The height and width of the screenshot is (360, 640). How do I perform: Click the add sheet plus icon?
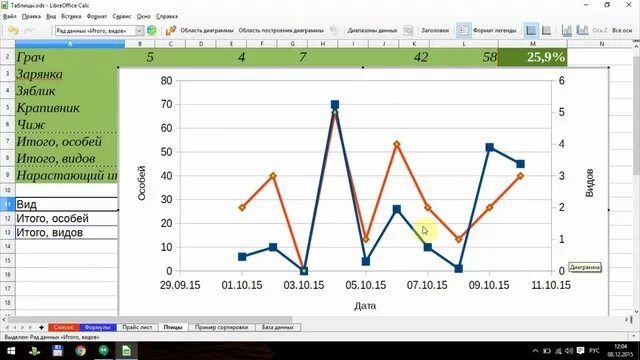click(41, 327)
